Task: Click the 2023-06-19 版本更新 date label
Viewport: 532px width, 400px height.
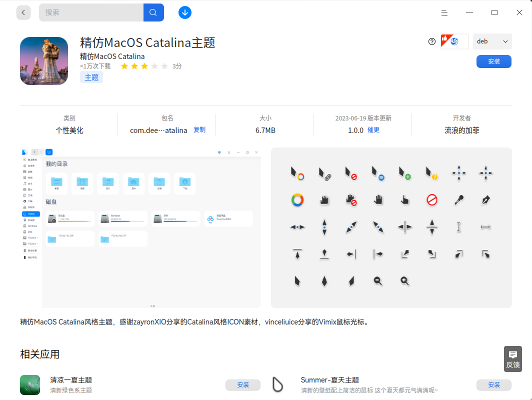Action: pyautogui.click(x=363, y=118)
